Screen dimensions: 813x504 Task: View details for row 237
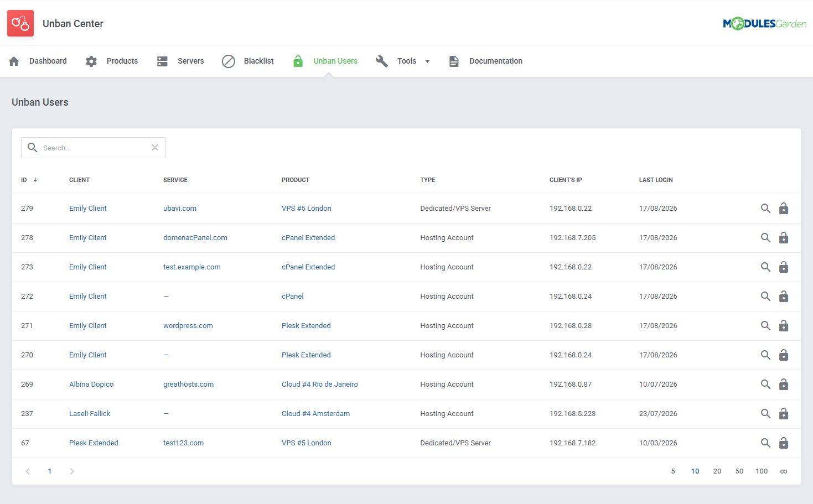(765, 414)
